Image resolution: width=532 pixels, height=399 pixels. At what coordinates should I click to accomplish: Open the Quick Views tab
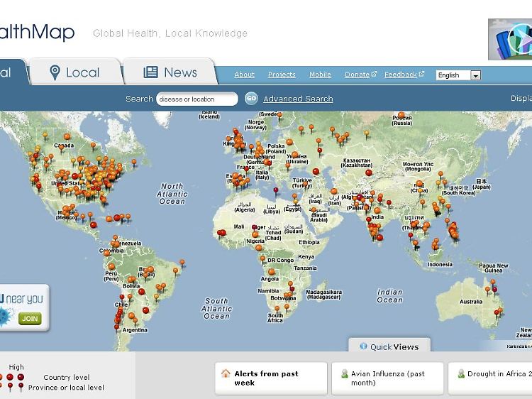pos(389,346)
